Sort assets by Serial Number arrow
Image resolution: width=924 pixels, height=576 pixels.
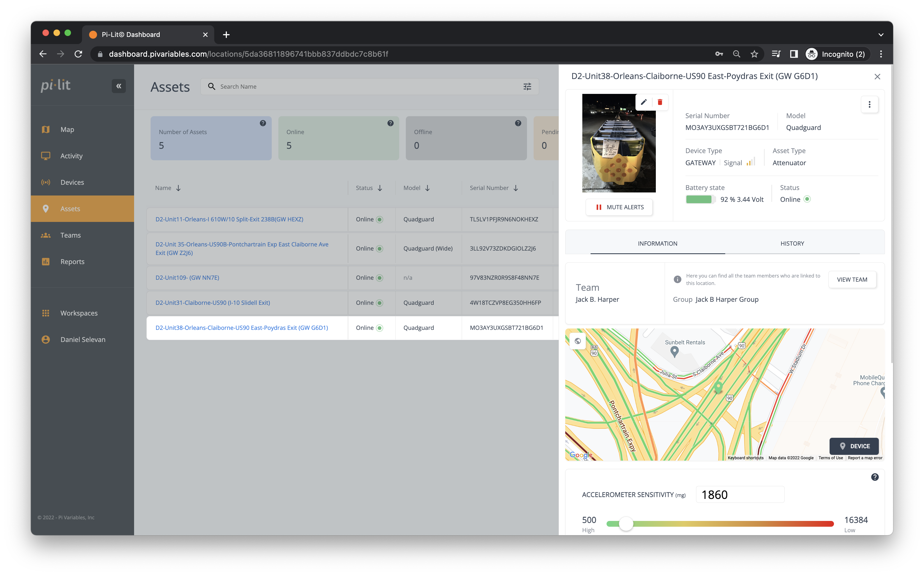(516, 188)
